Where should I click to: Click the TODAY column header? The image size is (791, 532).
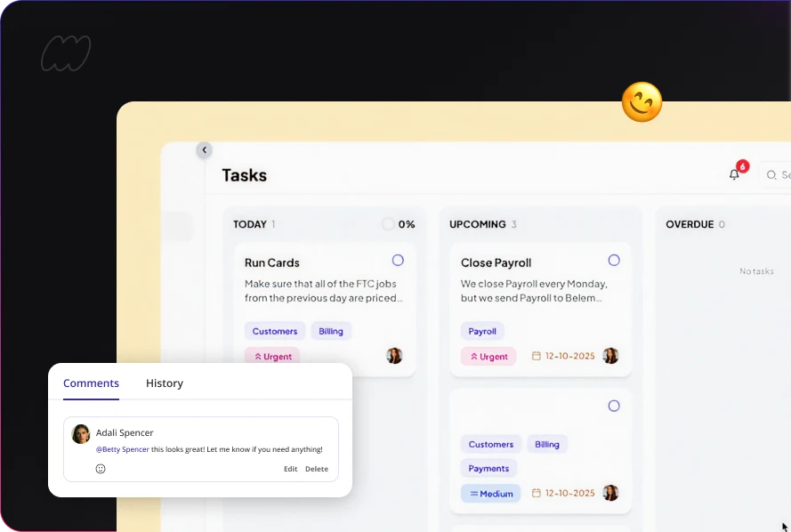click(250, 224)
